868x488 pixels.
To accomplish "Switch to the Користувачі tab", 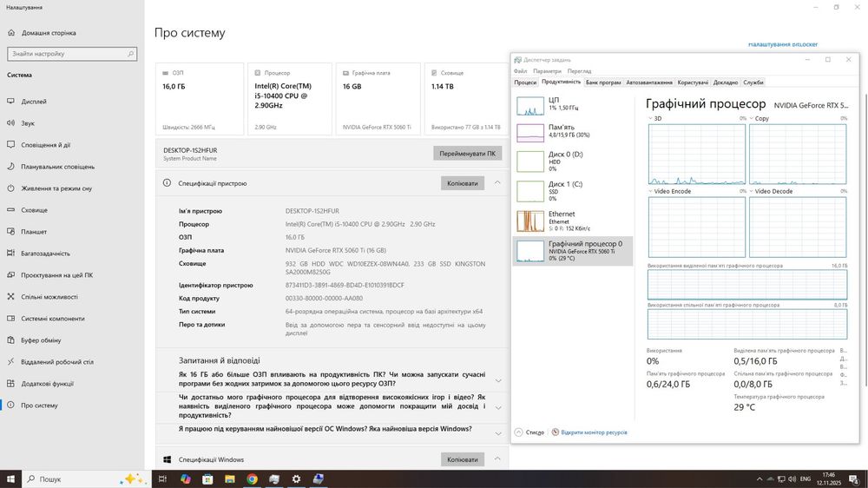I will tap(693, 82).
